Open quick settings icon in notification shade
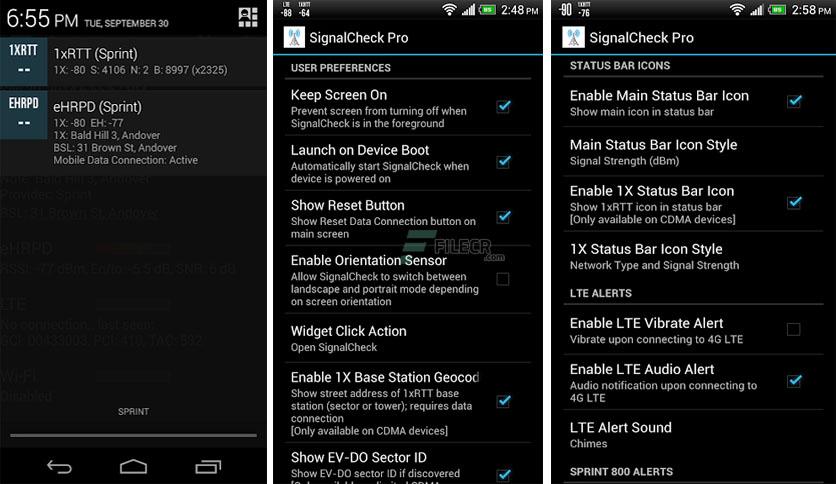The width and height of the screenshot is (836, 484). pos(248,18)
